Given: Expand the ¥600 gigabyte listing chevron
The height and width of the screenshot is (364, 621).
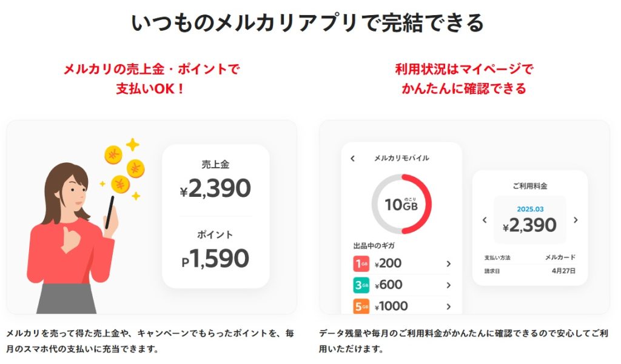Looking at the screenshot, I should (448, 285).
